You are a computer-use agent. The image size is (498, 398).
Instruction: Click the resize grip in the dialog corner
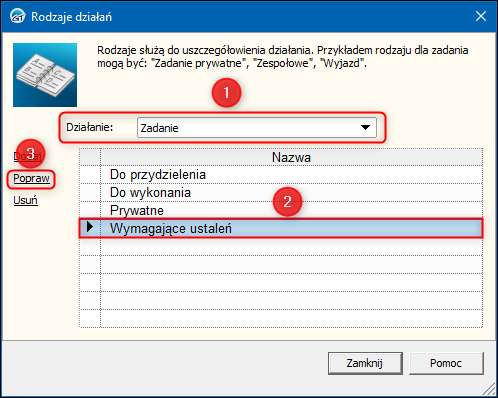click(x=489, y=389)
